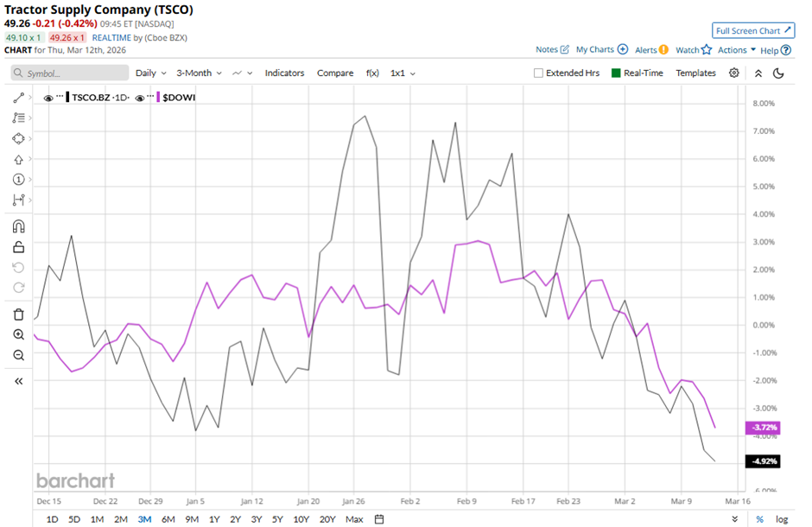Click the My Charts link
The width and height of the screenshot is (812, 527).
tap(594, 50)
